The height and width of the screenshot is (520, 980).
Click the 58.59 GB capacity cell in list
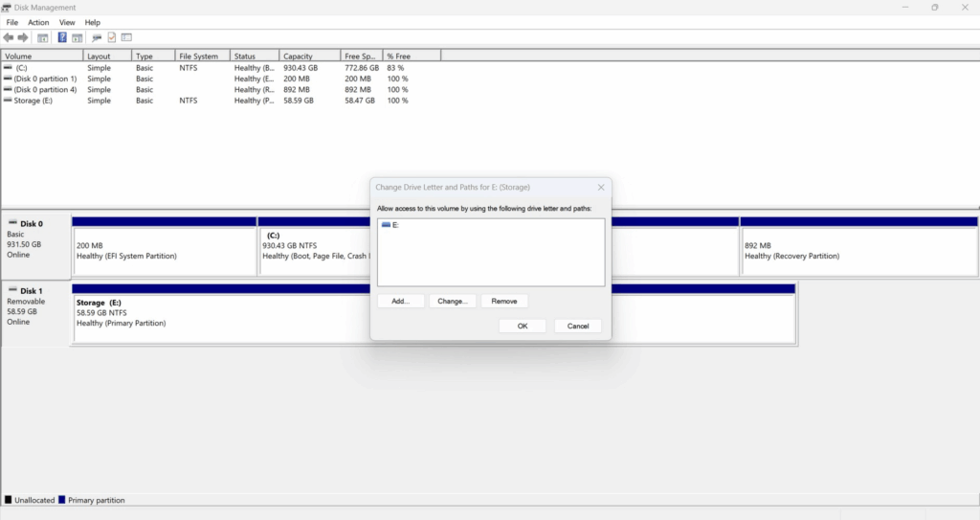[x=299, y=101]
